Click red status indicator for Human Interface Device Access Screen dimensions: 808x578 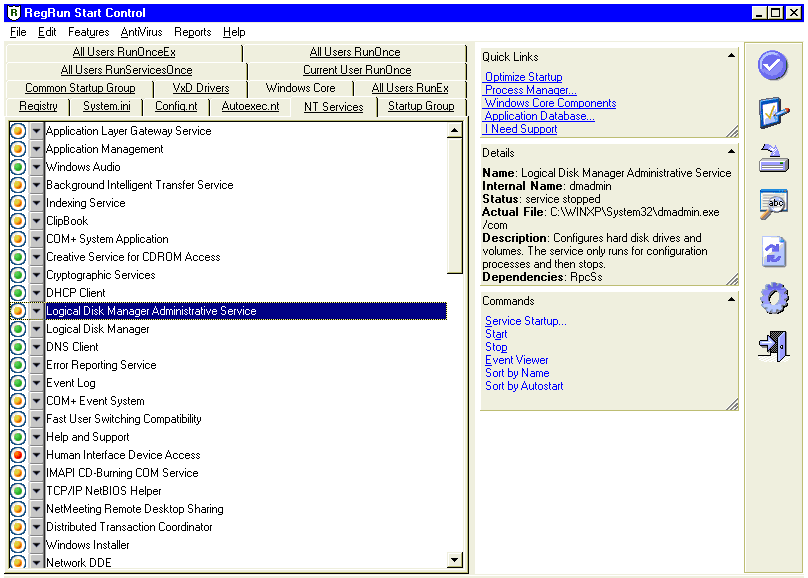tap(18, 455)
